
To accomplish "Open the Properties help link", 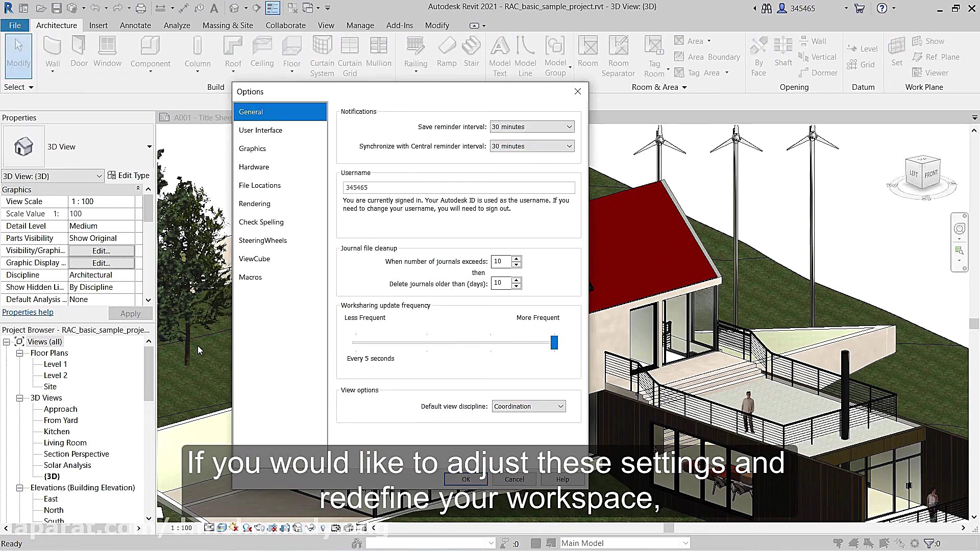I will (x=28, y=312).
